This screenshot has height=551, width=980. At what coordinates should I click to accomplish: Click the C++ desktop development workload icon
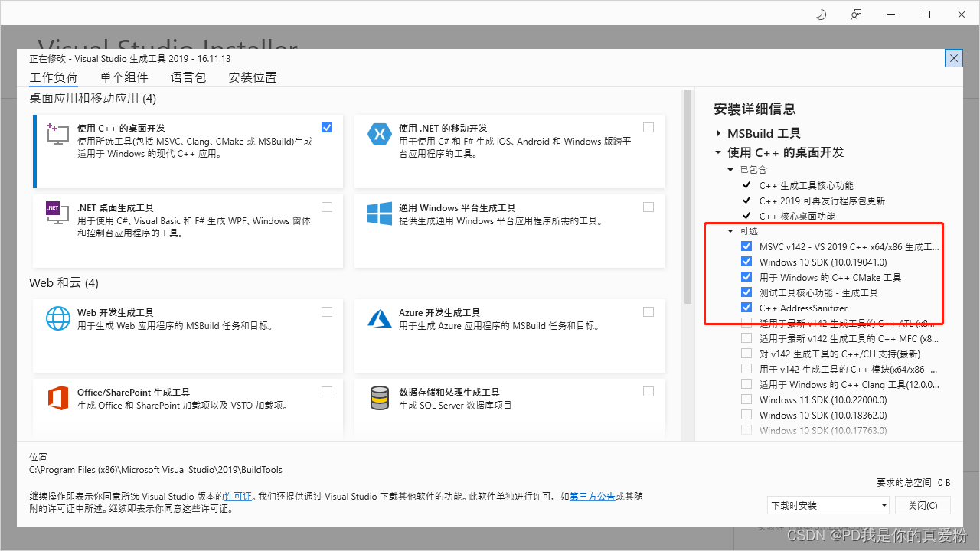coord(57,133)
